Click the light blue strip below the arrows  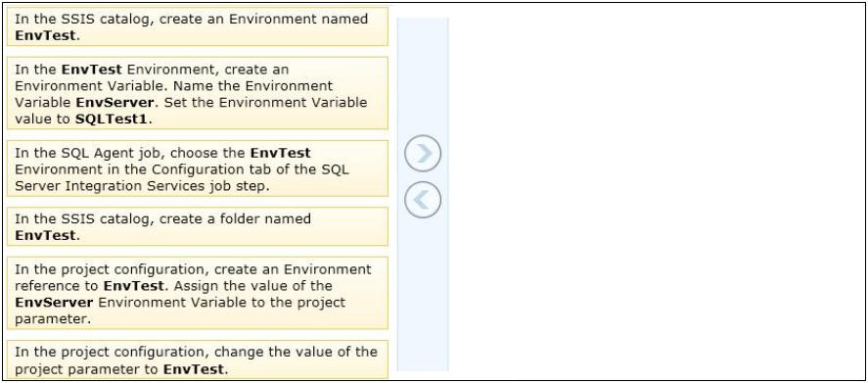[x=423, y=295]
